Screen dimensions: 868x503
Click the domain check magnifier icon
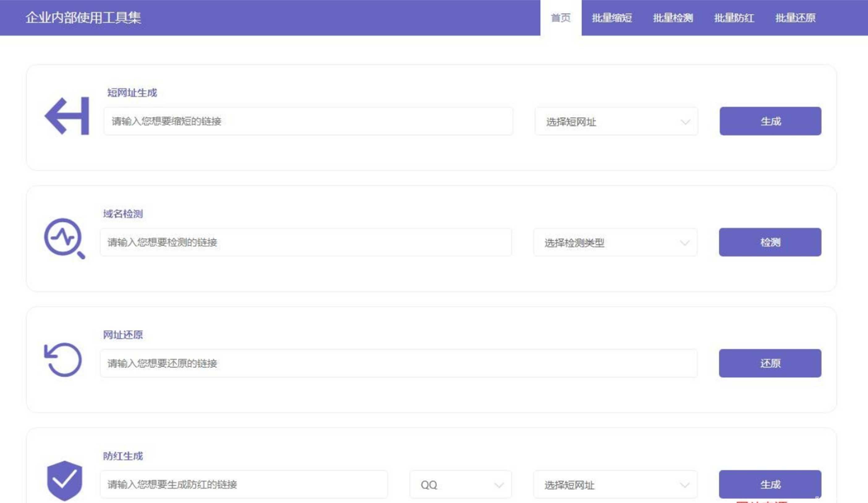click(64, 239)
